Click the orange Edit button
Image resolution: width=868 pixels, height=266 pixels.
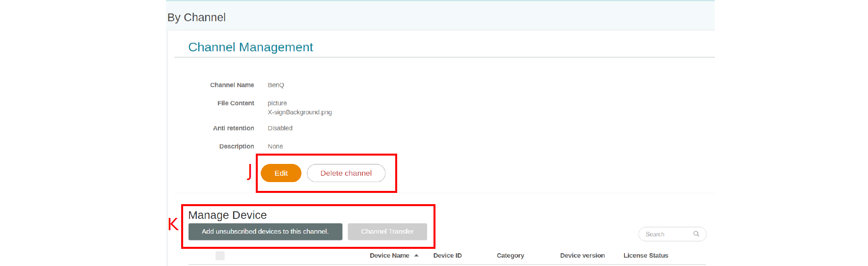click(281, 173)
